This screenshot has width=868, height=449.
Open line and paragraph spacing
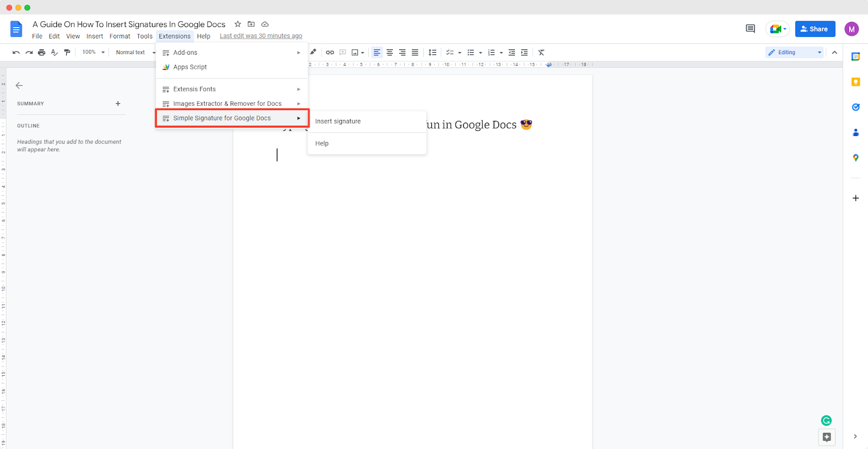(432, 53)
